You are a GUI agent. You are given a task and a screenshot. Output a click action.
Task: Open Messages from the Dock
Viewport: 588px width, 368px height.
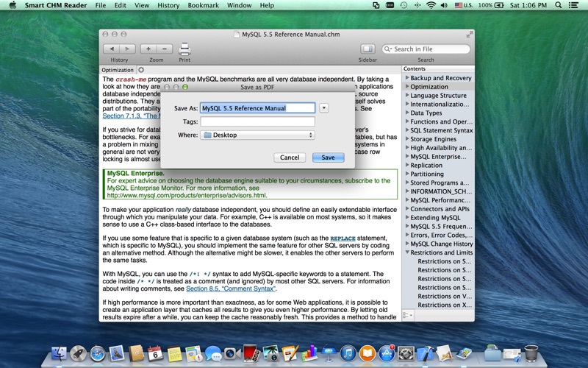213,354
